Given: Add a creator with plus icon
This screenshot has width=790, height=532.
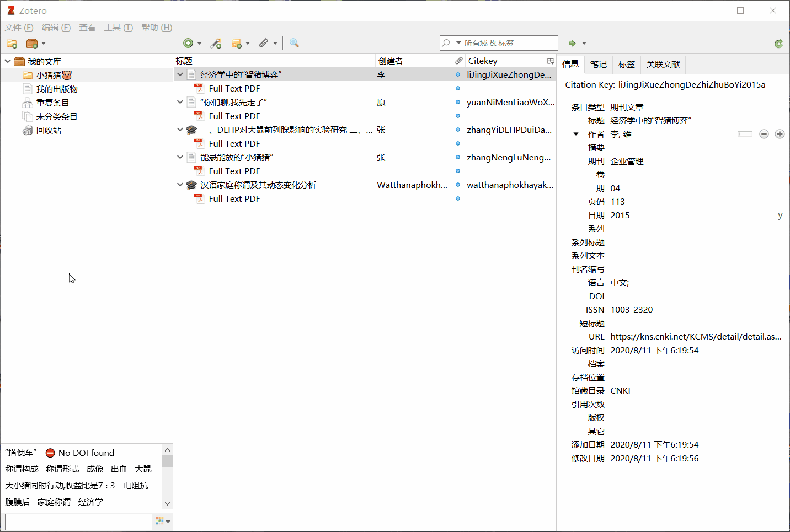Looking at the screenshot, I should 780,134.
